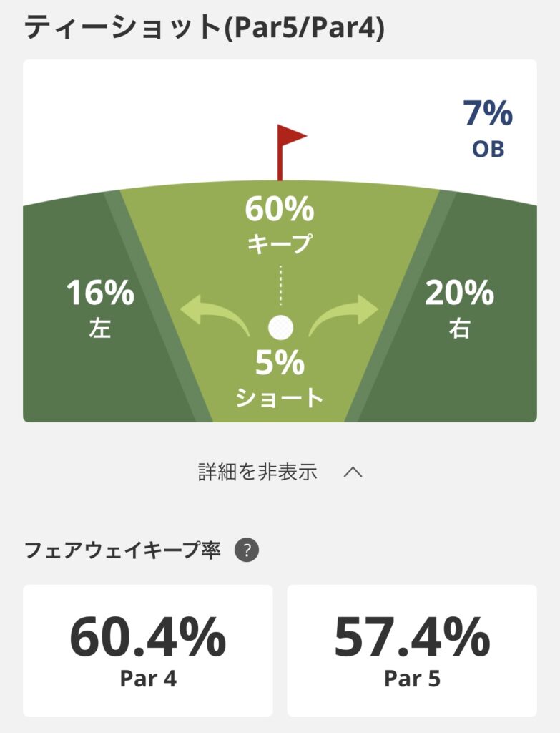Open the fairway keep rate help icon

247,551
